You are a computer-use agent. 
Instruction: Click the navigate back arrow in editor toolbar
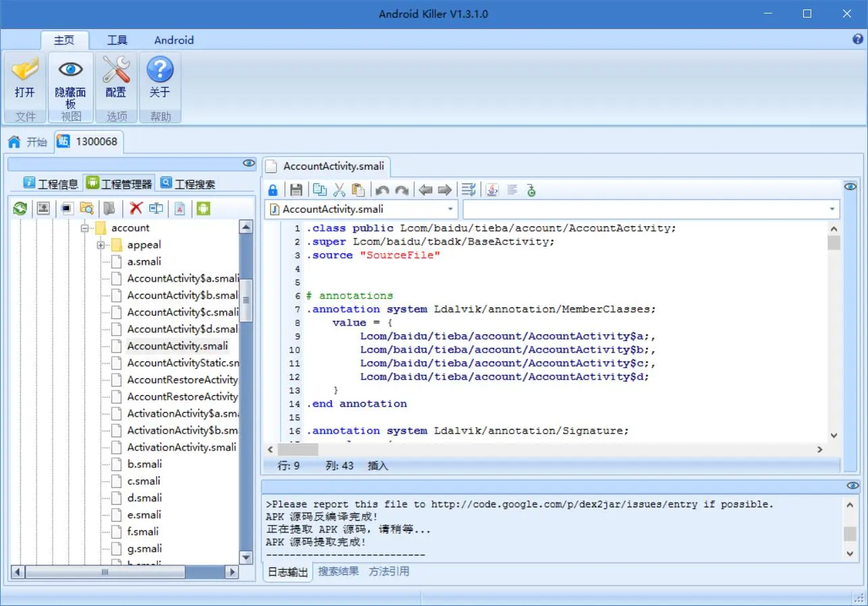(x=425, y=190)
